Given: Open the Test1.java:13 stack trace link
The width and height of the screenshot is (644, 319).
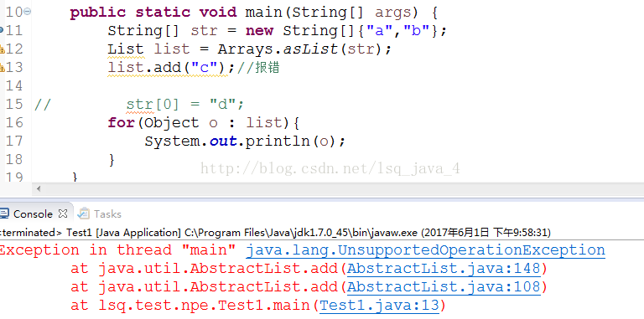Looking at the screenshot, I should [x=380, y=306].
